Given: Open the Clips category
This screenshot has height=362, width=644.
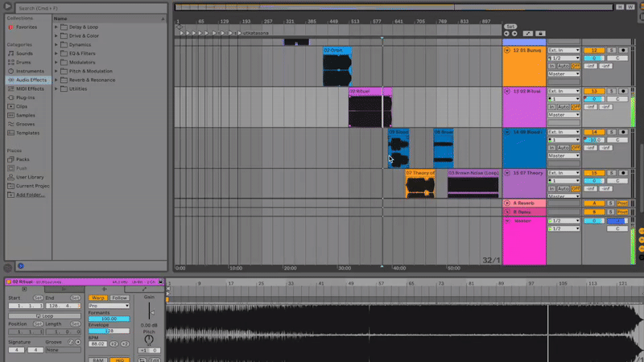Looking at the screenshot, I should (22, 106).
